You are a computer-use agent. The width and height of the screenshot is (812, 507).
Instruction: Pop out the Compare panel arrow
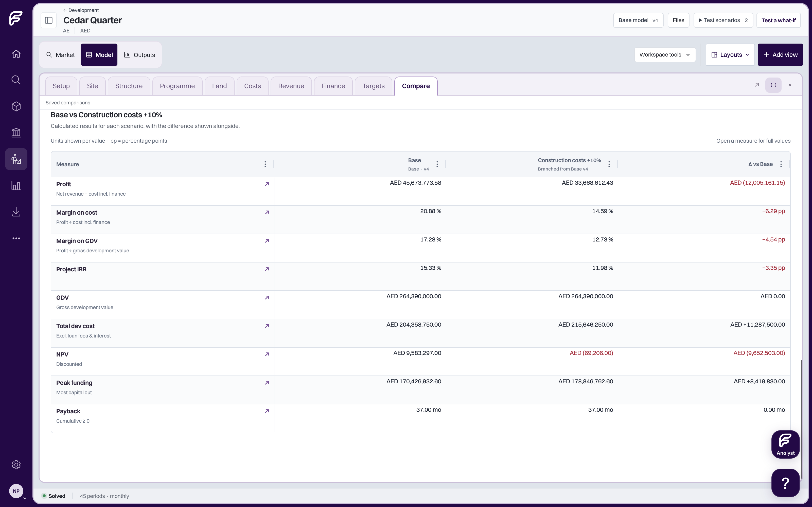pyautogui.click(x=757, y=85)
